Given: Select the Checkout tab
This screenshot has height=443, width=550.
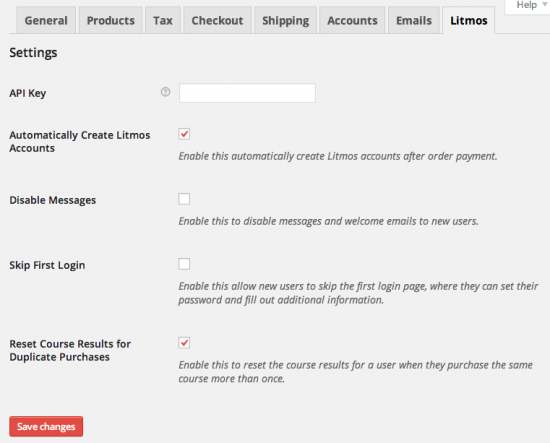Looking at the screenshot, I should point(217,21).
